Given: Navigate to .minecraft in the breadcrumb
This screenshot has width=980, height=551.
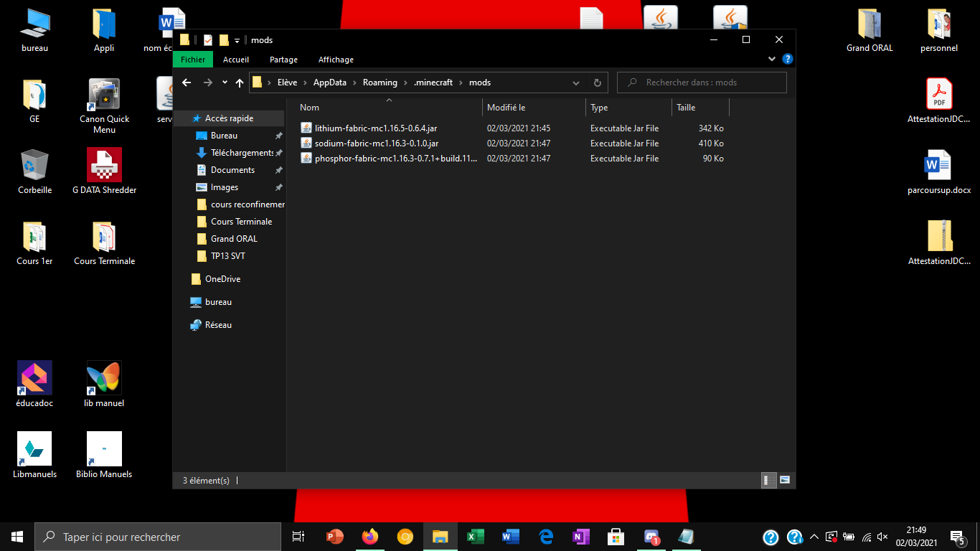Looking at the screenshot, I should [x=433, y=83].
